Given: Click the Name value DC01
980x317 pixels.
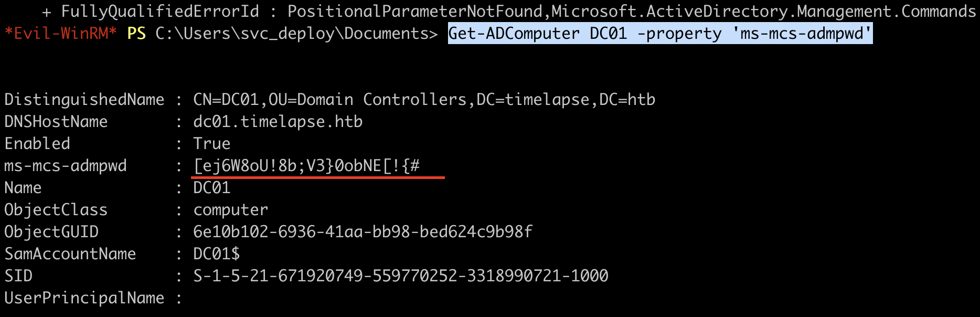Looking at the screenshot, I should click(212, 188).
